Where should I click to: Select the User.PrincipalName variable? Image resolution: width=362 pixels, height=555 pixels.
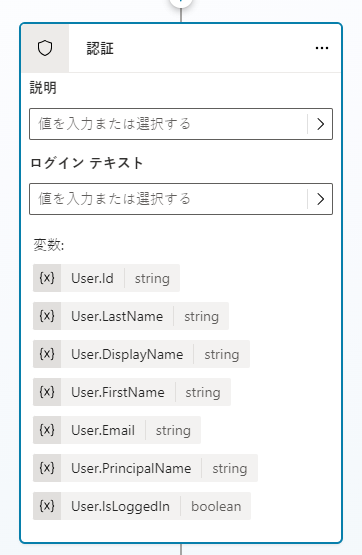(x=145, y=468)
